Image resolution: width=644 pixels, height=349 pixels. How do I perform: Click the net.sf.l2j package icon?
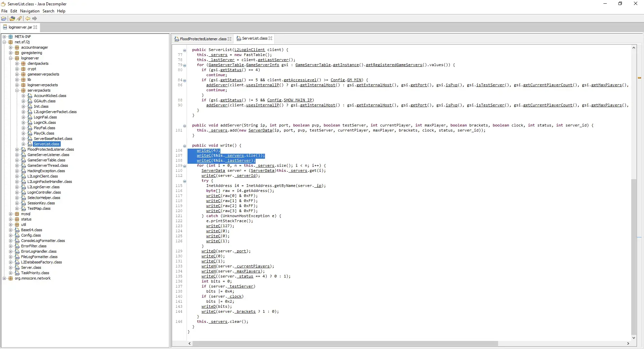click(x=11, y=42)
